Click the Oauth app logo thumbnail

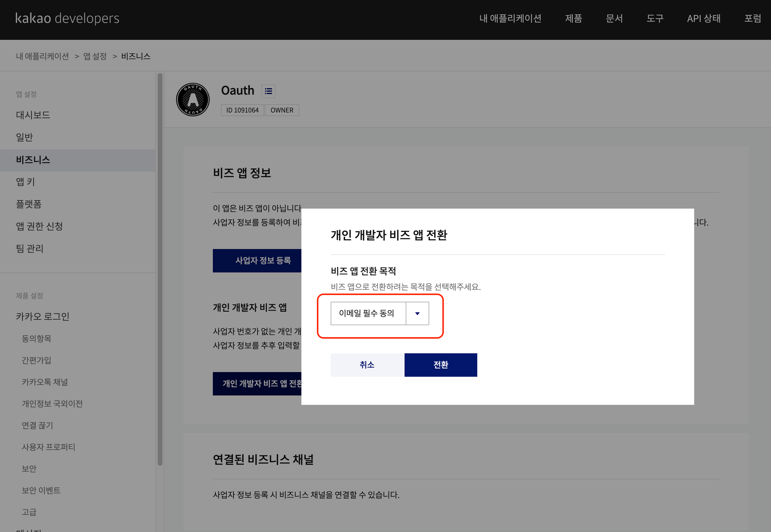coord(193,100)
